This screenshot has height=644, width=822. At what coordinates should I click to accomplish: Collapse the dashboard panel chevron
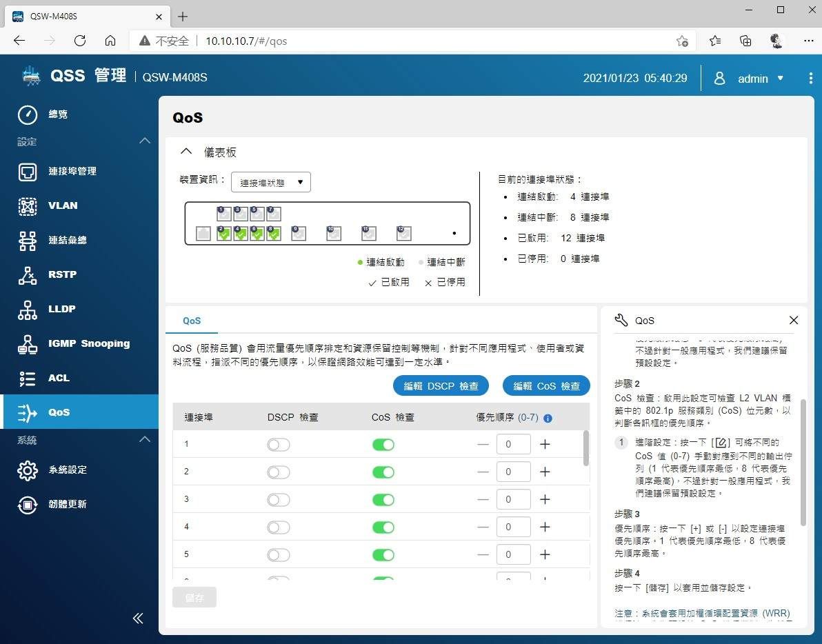point(186,152)
